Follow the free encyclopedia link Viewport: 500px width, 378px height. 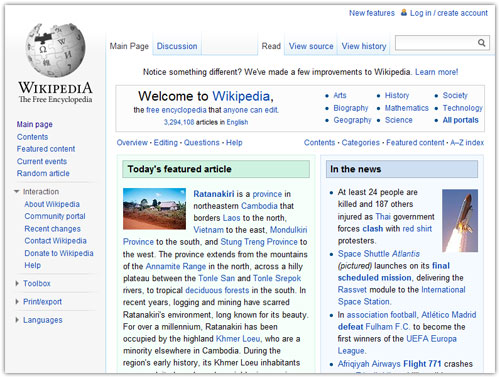pos(176,110)
